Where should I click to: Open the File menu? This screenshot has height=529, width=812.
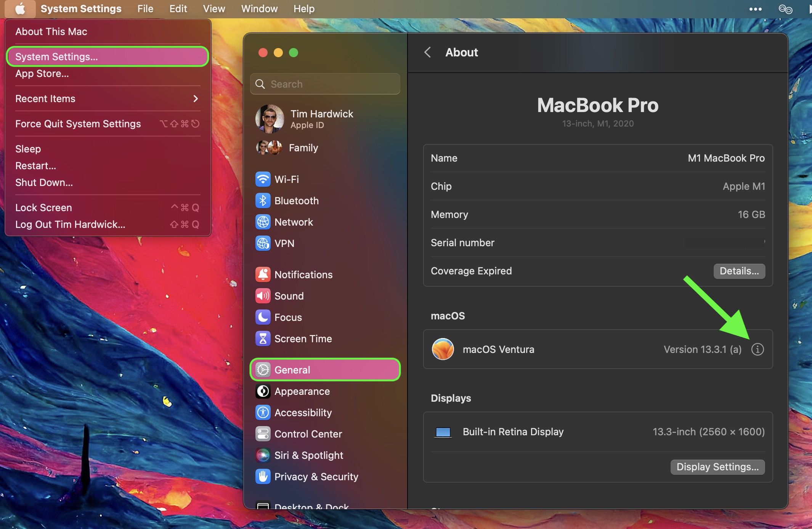(145, 9)
